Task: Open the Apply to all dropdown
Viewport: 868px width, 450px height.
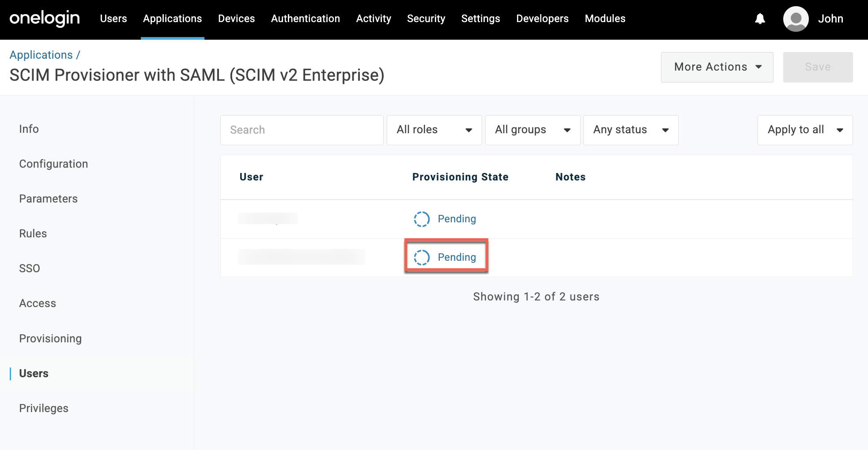Action: click(x=804, y=130)
